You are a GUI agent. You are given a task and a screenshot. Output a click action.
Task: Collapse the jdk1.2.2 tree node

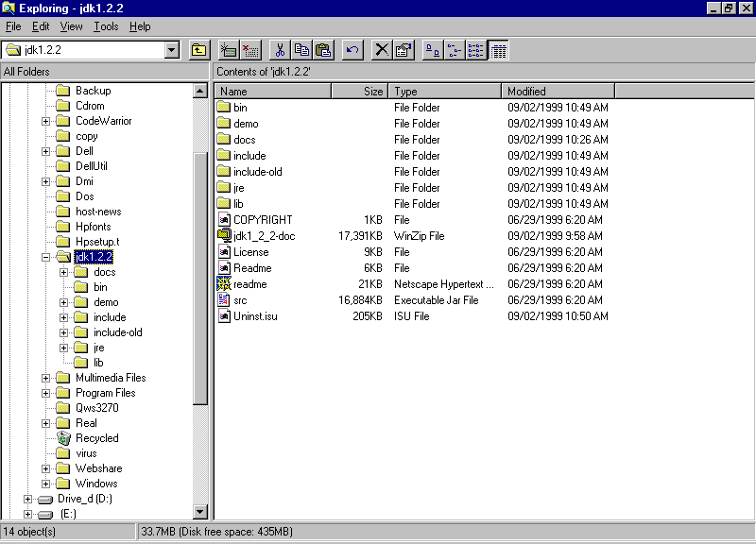point(45,256)
